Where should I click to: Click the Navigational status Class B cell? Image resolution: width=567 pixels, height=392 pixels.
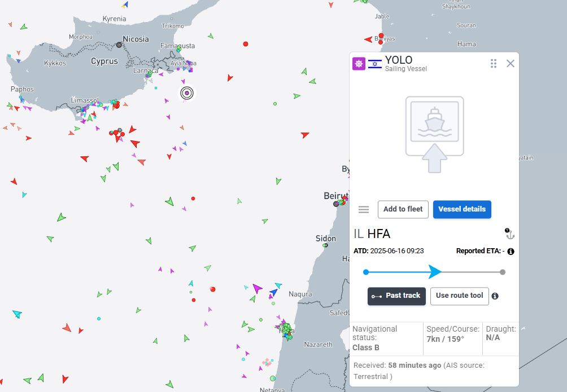coord(386,338)
